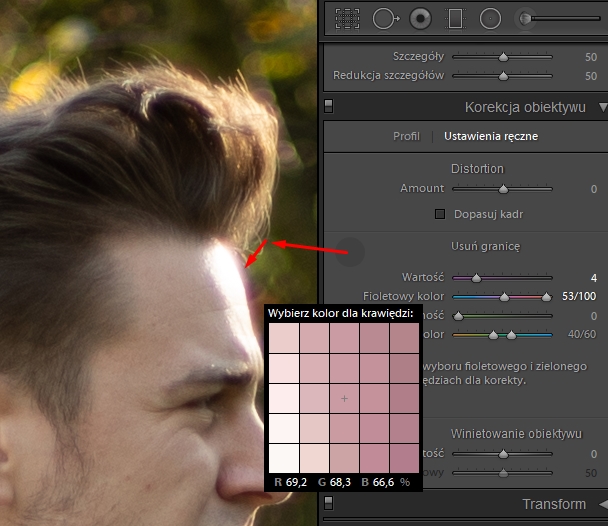Click the Usuń granicę heading
608x526 pixels.
(x=485, y=246)
